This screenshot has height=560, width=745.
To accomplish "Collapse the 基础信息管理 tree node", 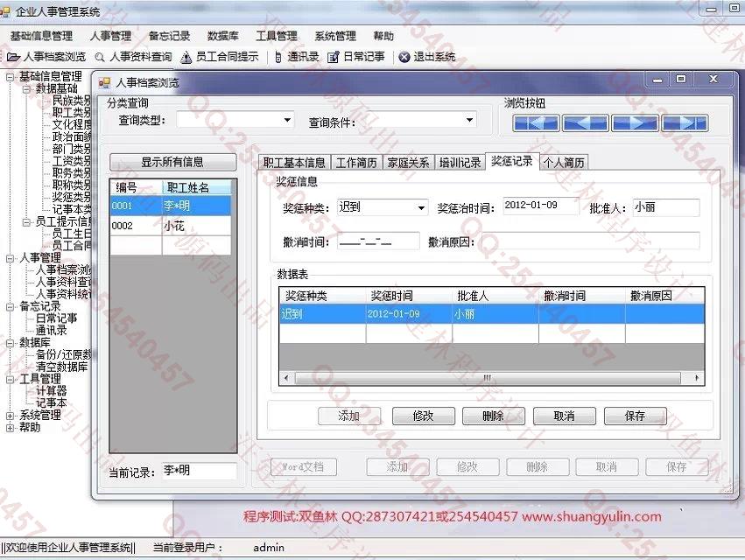I will pos(10,76).
